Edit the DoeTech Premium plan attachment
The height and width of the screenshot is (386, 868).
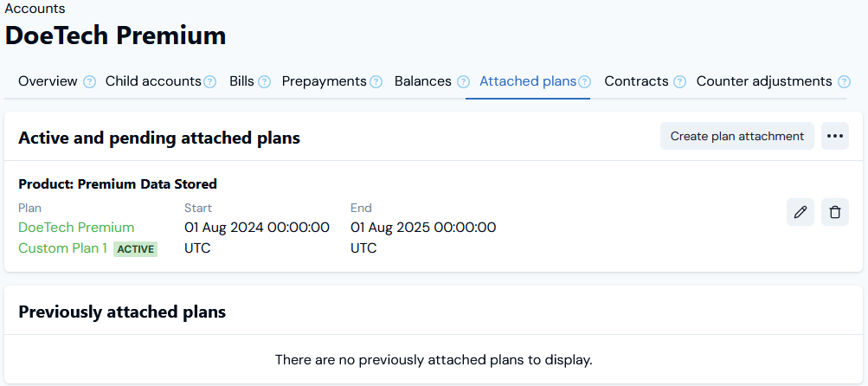[x=800, y=212]
